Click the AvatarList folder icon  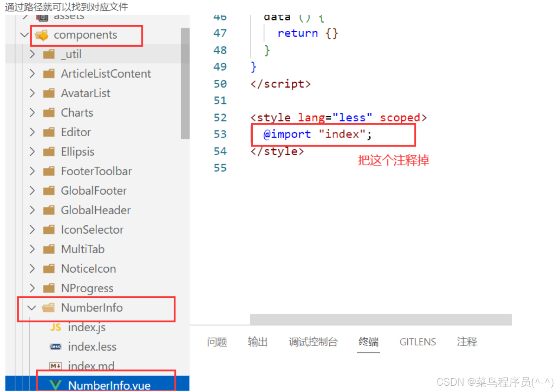coord(49,93)
